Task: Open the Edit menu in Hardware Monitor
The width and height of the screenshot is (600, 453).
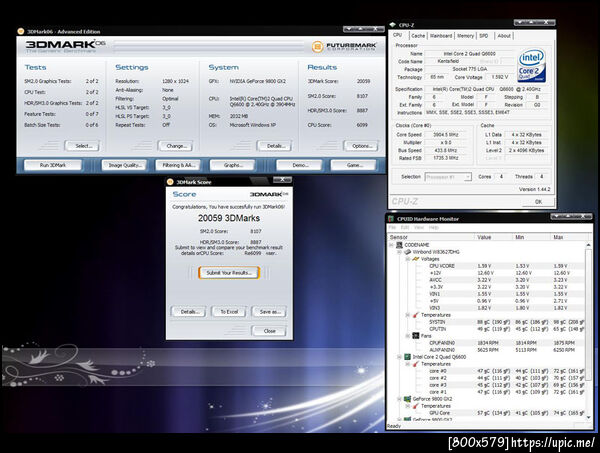Action: pyautogui.click(x=405, y=227)
